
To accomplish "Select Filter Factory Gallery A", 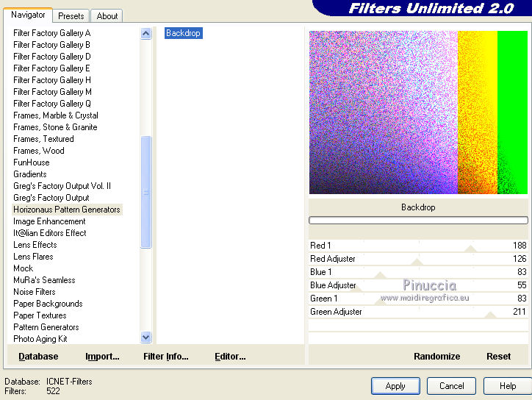I will (x=51, y=33).
